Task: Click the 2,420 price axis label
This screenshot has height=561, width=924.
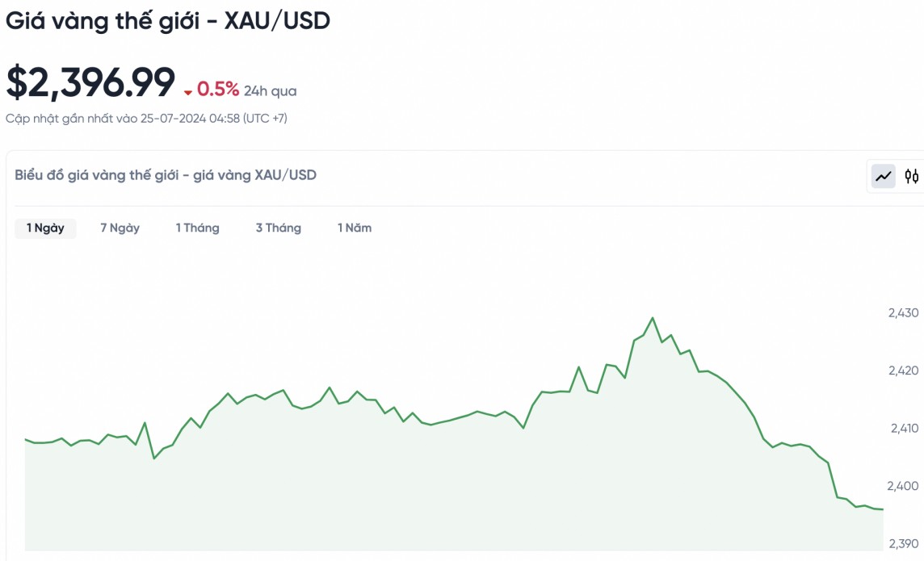Action: point(903,371)
